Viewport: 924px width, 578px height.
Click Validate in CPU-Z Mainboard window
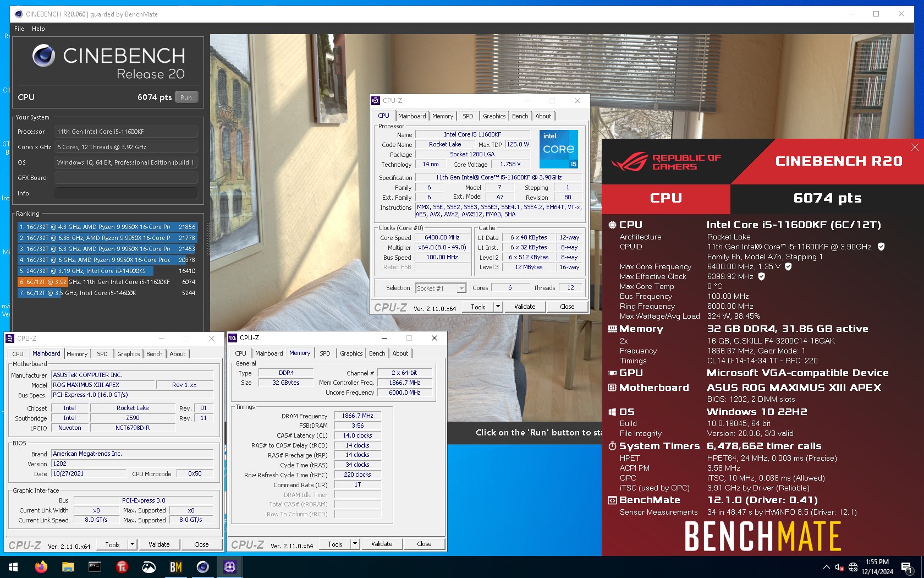159,544
